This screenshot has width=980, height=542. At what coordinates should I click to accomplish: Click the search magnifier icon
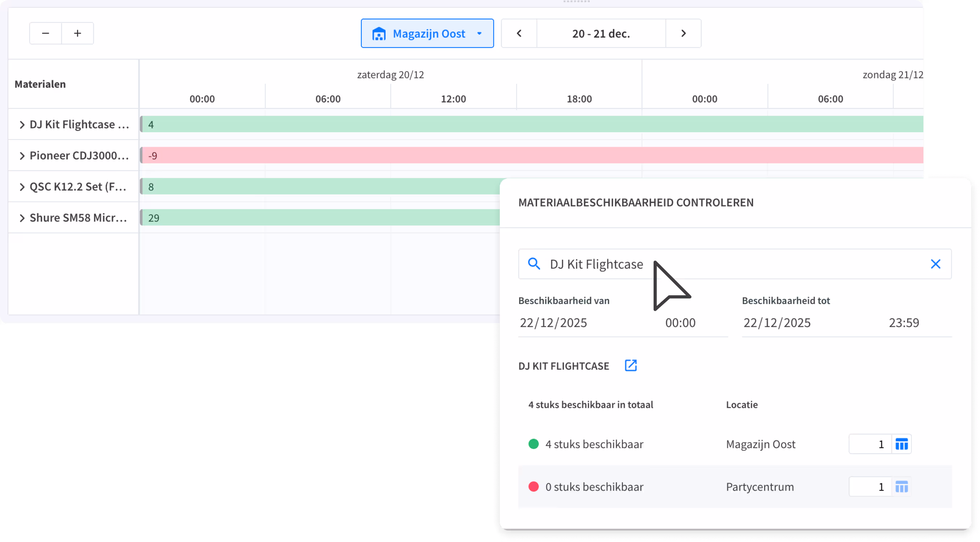pyautogui.click(x=534, y=264)
